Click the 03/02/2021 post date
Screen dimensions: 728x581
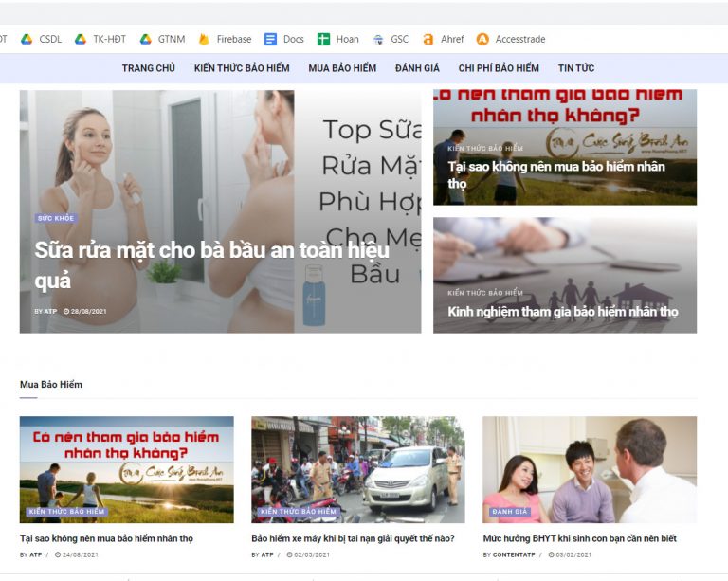click(570, 554)
